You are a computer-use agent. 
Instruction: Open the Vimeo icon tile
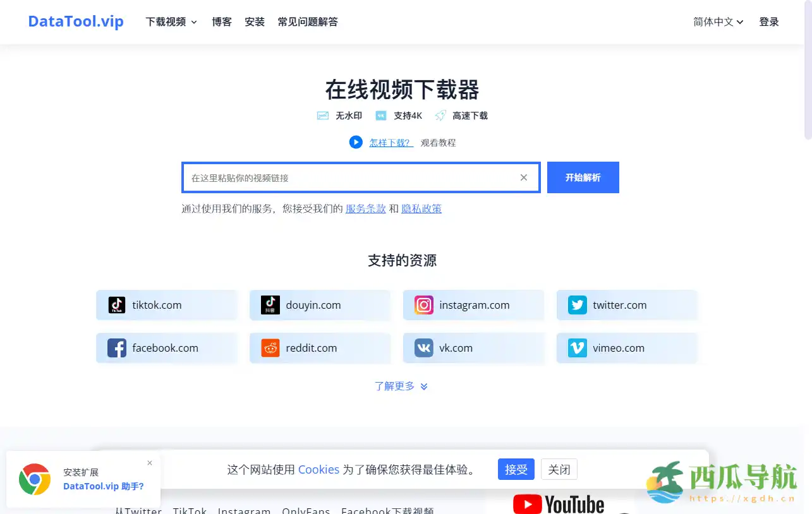pos(577,348)
